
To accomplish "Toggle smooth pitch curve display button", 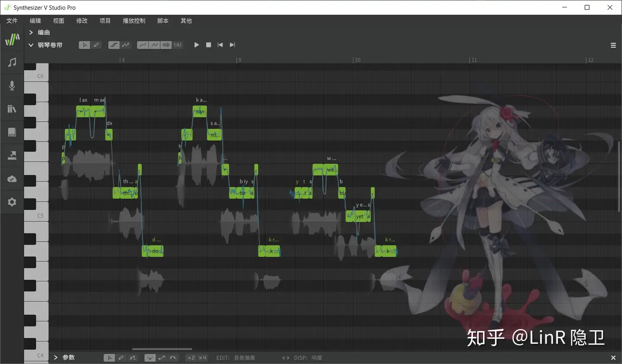I will 143,45.
